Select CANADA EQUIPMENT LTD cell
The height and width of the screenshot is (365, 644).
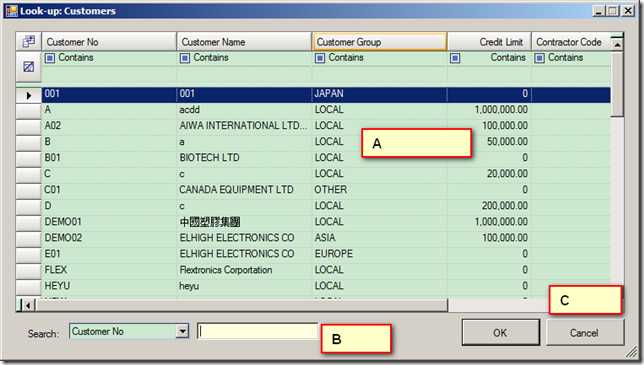244,190
